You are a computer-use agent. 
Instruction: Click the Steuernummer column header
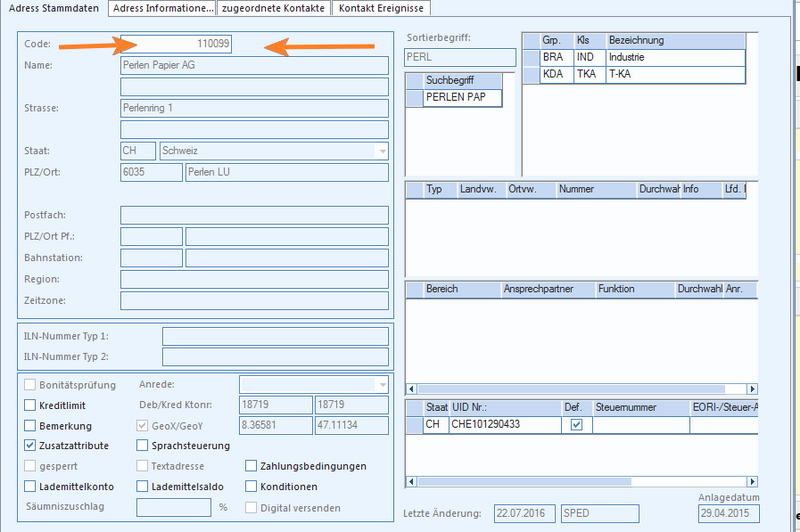(641, 408)
